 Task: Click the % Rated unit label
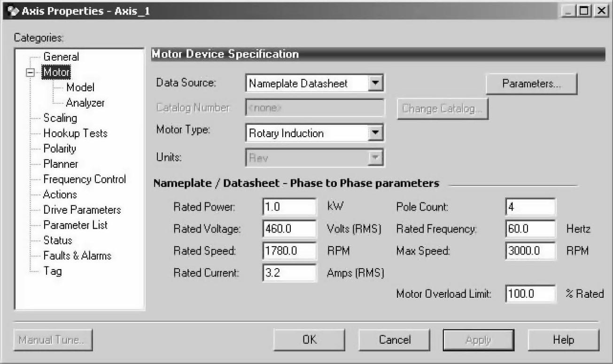point(585,294)
